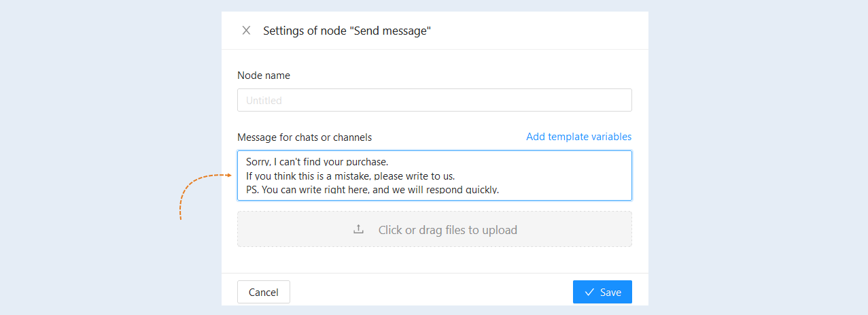
Task: Click the upload arrow icon
Action: coord(359,229)
